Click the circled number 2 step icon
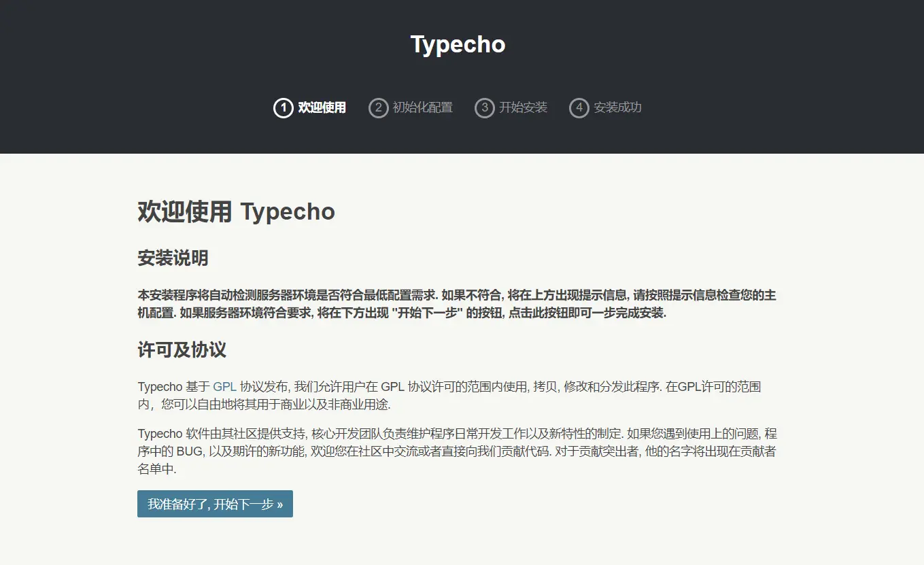This screenshot has height=565, width=924. tap(378, 107)
